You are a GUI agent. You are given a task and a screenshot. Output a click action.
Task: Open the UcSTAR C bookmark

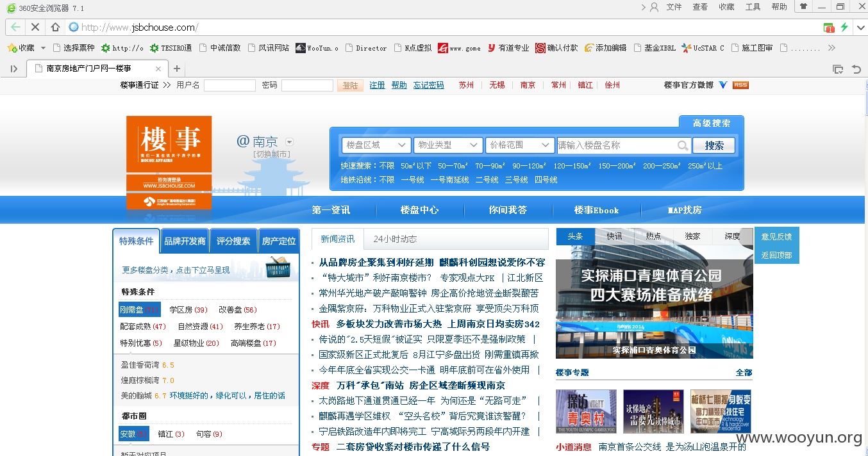point(703,48)
